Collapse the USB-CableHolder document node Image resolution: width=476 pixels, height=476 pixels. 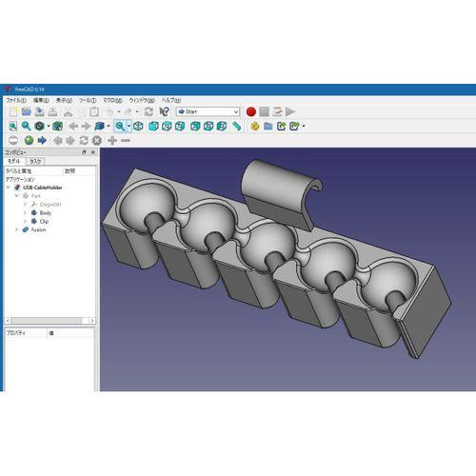point(9,188)
